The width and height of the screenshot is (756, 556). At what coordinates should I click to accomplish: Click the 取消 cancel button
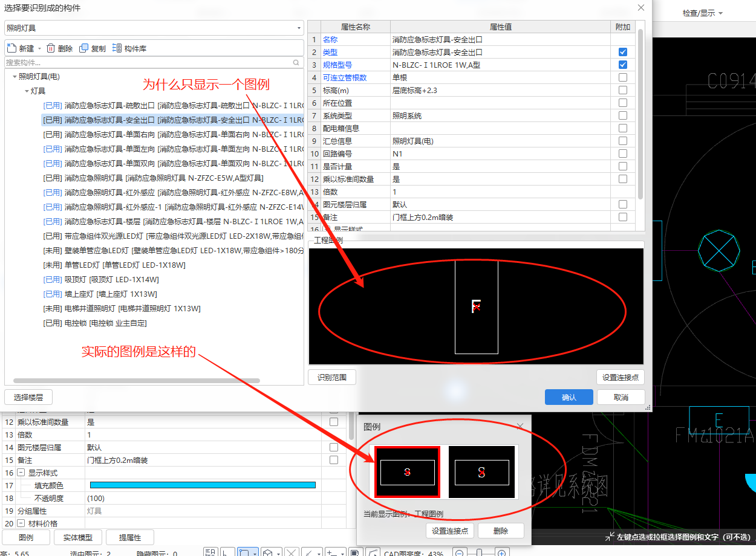(621, 397)
